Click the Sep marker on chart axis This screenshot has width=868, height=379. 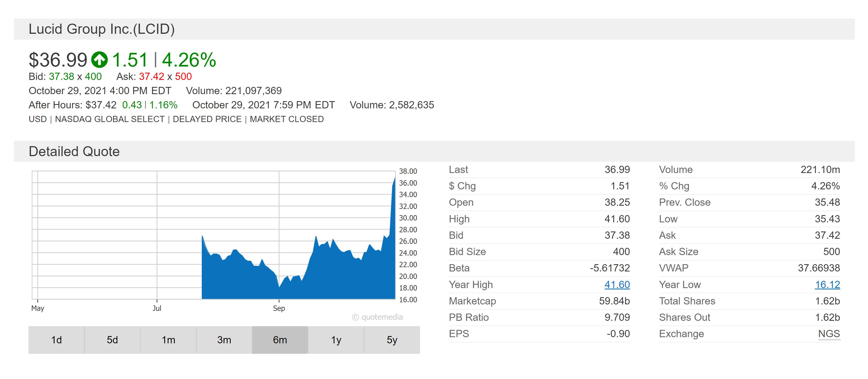(279, 308)
